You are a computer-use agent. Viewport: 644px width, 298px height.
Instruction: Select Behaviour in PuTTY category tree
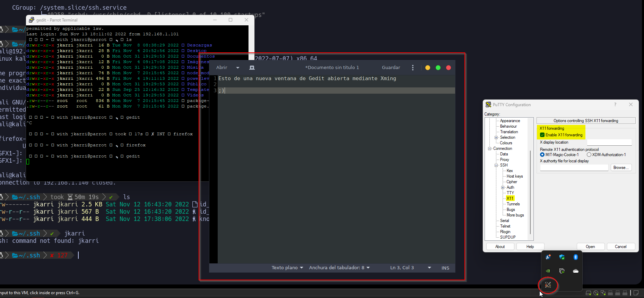pos(508,126)
